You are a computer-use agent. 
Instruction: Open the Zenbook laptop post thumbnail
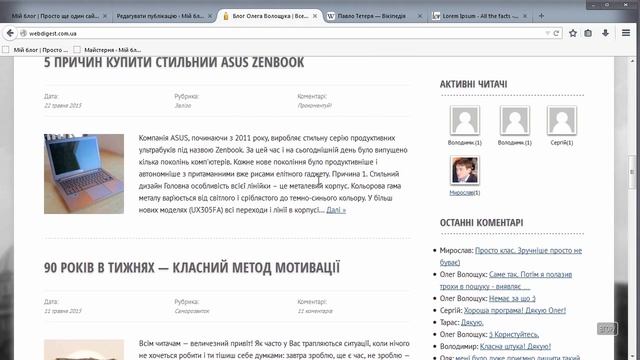(84, 173)
